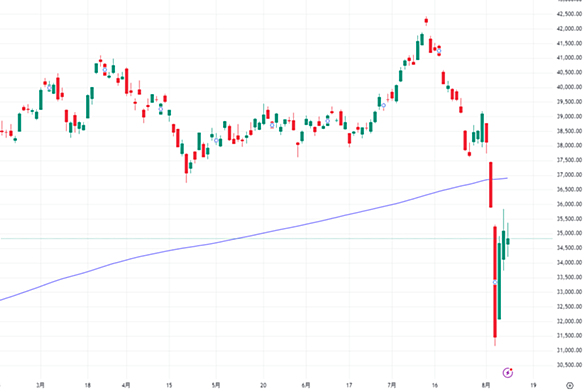Click the 42,000.00 price axis label
This screenshot has height=391, width=586.
[x=569, y=28]
